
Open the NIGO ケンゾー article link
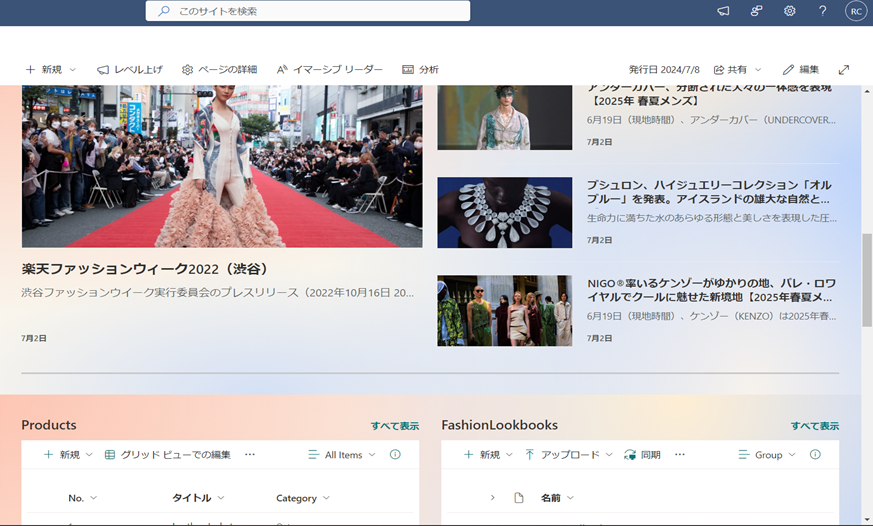click(711, 290)
